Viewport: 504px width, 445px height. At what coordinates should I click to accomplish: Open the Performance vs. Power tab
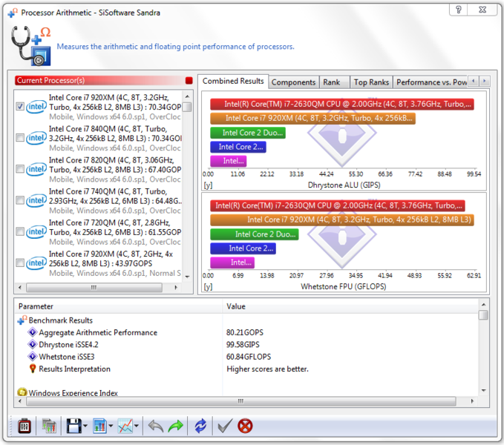[431, 82]
